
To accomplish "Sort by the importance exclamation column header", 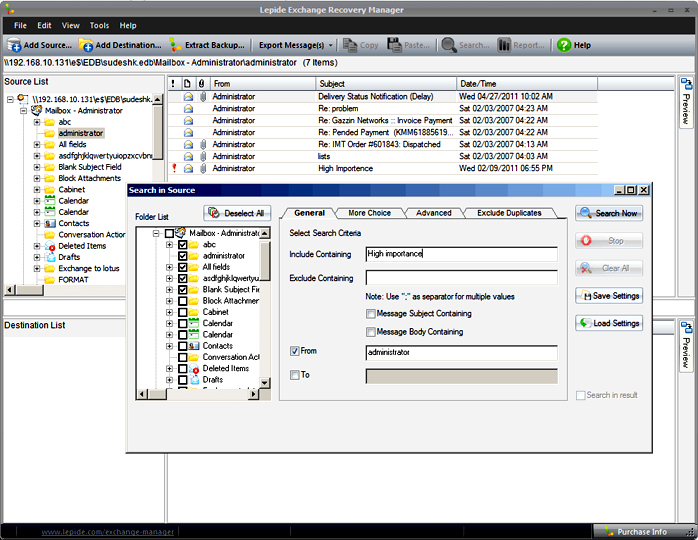I will coord(173,84).
